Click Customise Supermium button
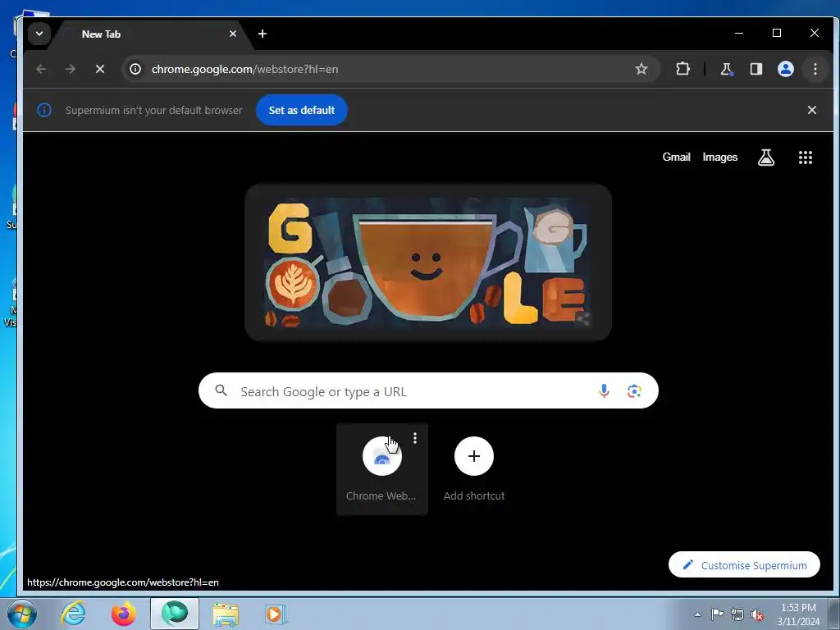 (744, 565)
